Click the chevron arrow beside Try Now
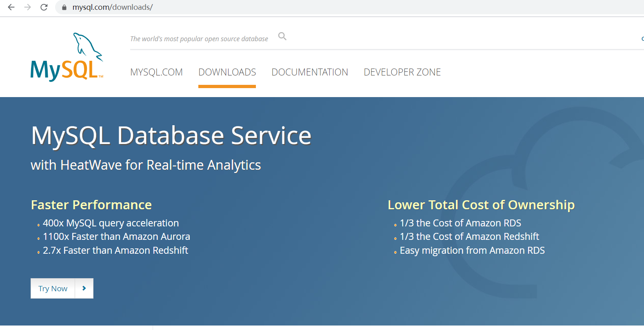The width and height of the screenshot is (644, 330). tap(84, 288)
